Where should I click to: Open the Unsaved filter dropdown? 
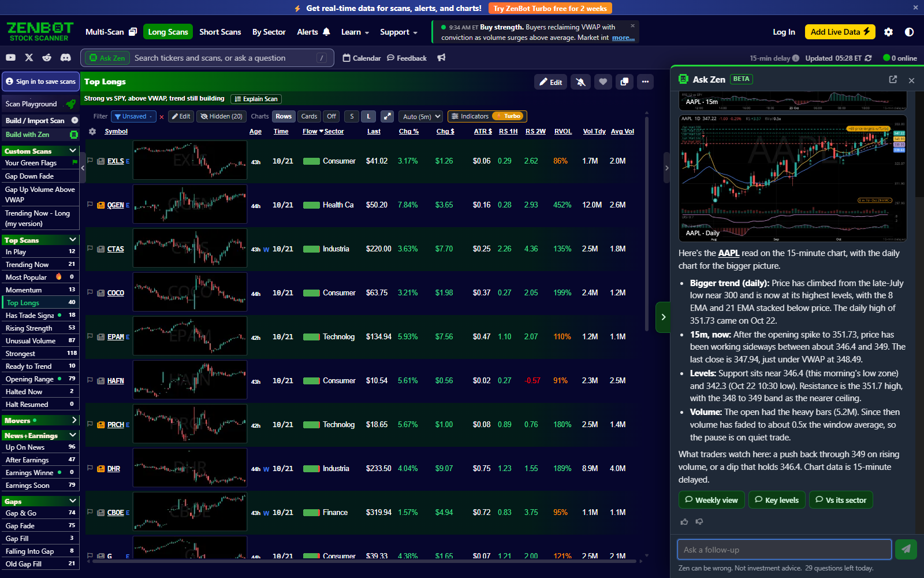(134, 116)
